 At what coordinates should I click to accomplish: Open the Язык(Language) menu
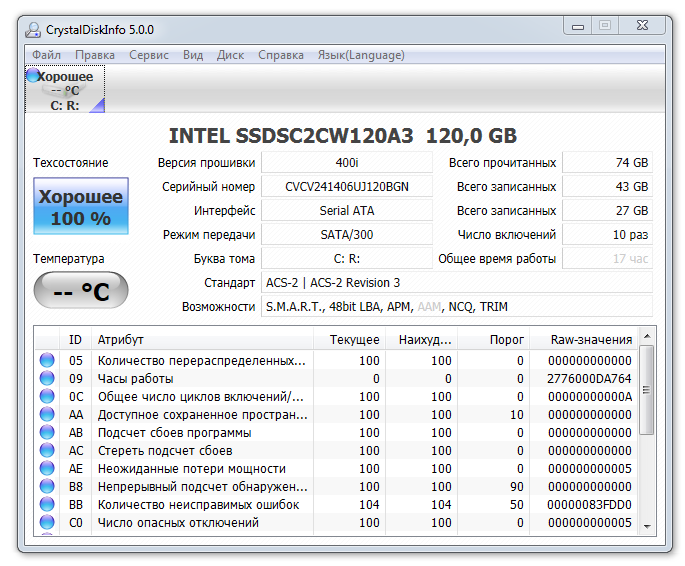(x=361, y=55)
